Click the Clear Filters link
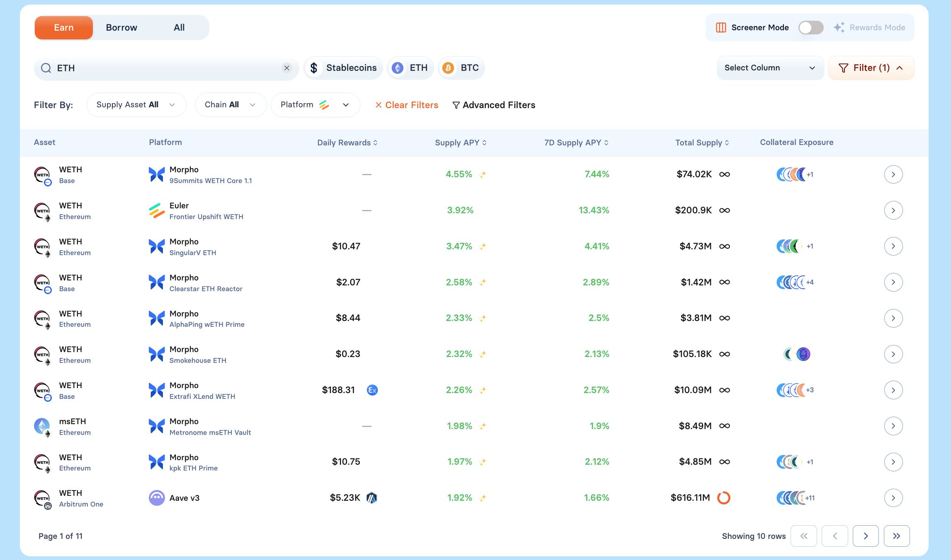 [407, 105]
